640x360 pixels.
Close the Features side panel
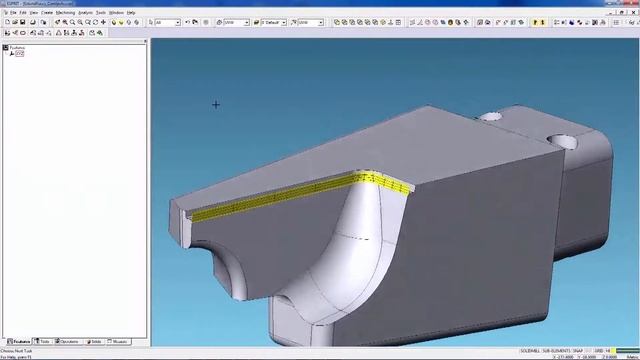tap(145, 41)
